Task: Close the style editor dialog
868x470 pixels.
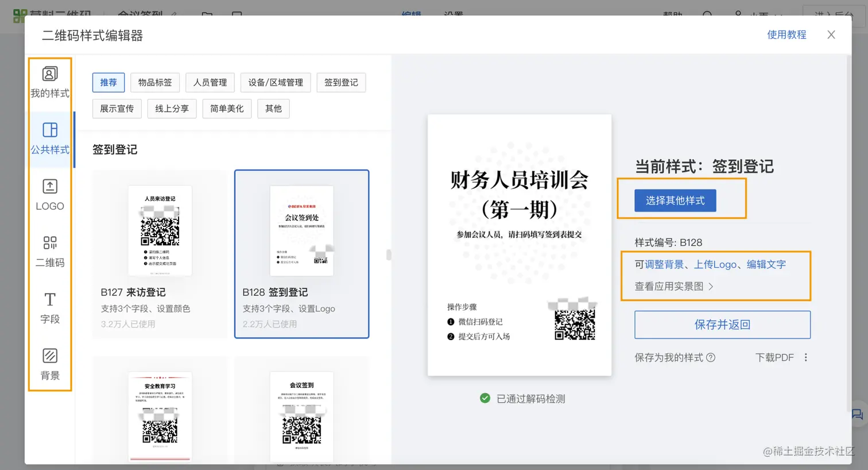Action: point(831,35)
